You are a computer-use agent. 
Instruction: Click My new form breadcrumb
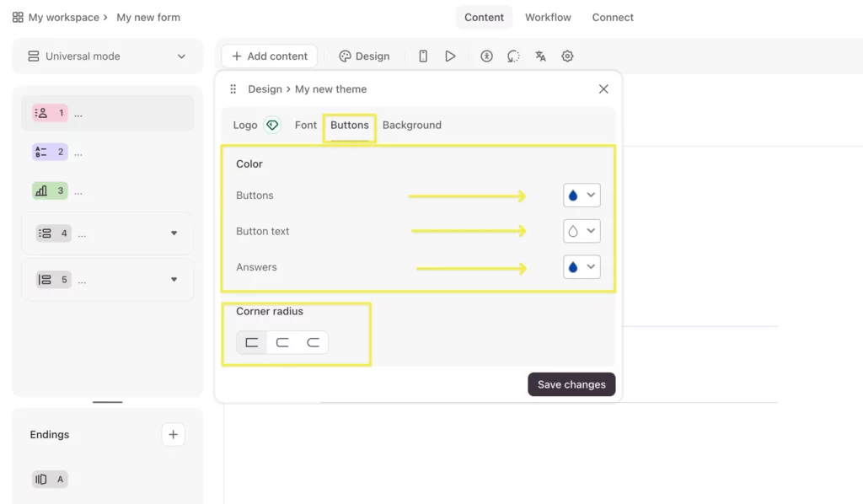[x=148, y=18]
